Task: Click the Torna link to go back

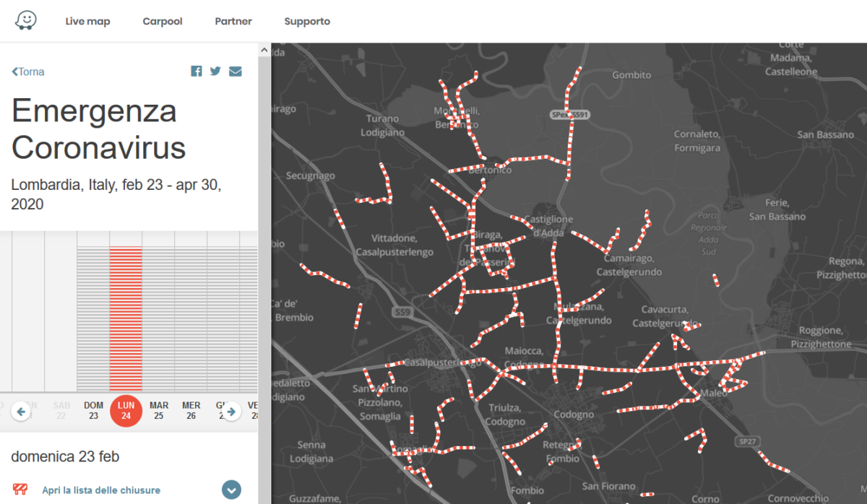Action: tap(30, 71)
